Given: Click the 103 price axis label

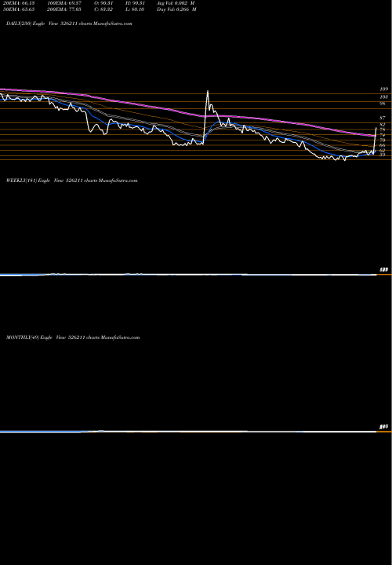Looking at the screenshot, I should [x=383, y=97].
